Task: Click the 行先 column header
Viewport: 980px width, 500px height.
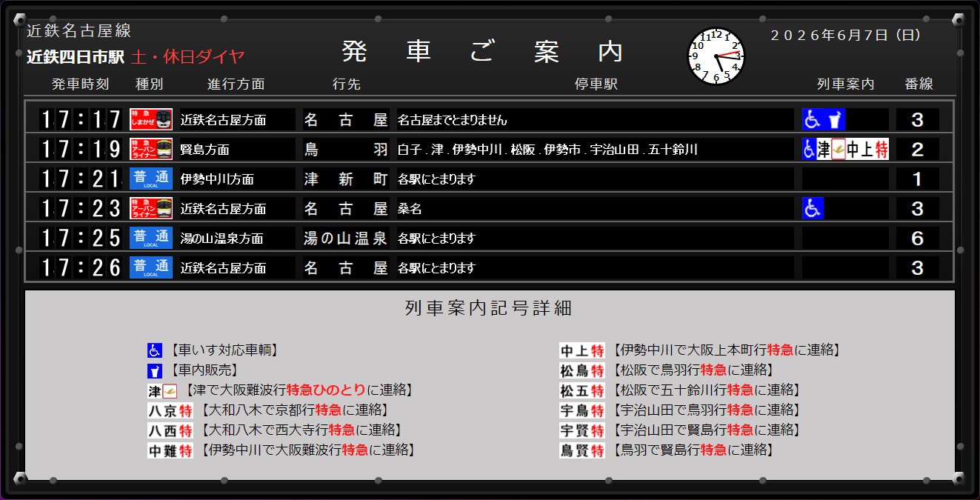Action: tap(347, 84)
